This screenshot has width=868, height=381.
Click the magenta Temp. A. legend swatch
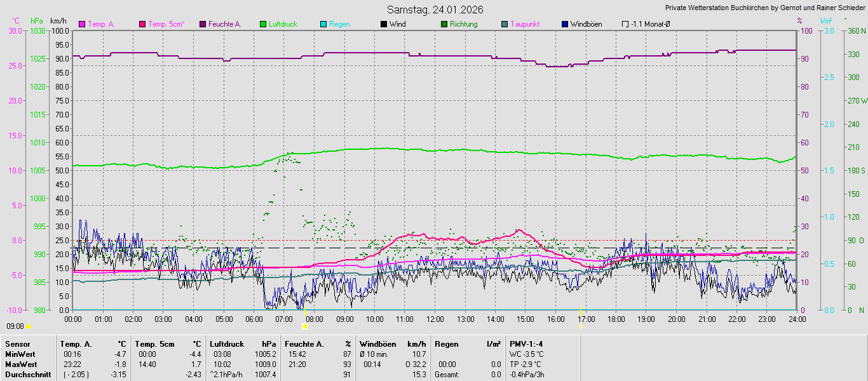tap(81, 24)
